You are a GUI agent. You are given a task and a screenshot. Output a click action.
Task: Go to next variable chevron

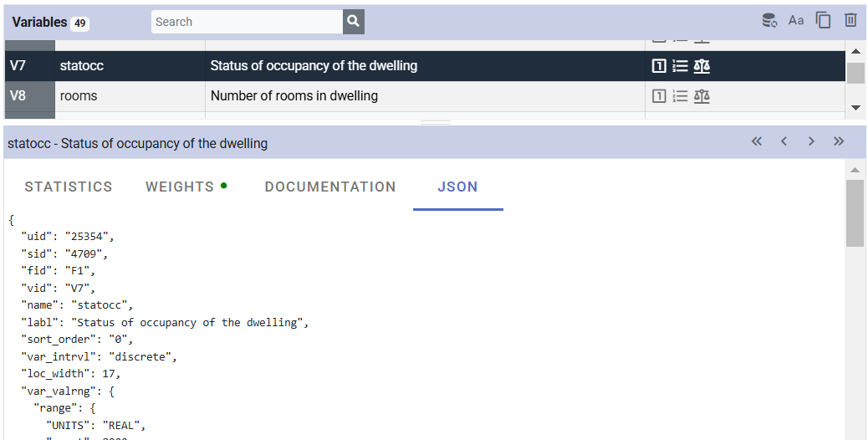811,142
